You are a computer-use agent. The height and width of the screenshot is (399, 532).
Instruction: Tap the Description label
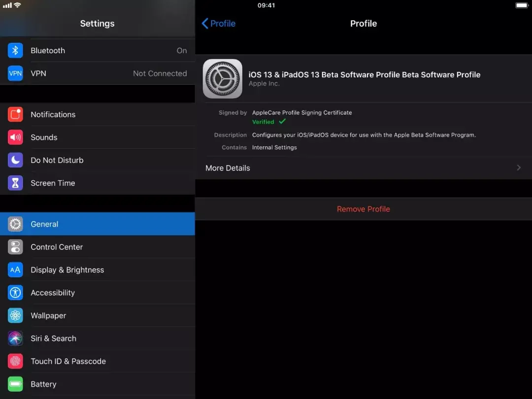pyautogui.click(x=231, y=135)
